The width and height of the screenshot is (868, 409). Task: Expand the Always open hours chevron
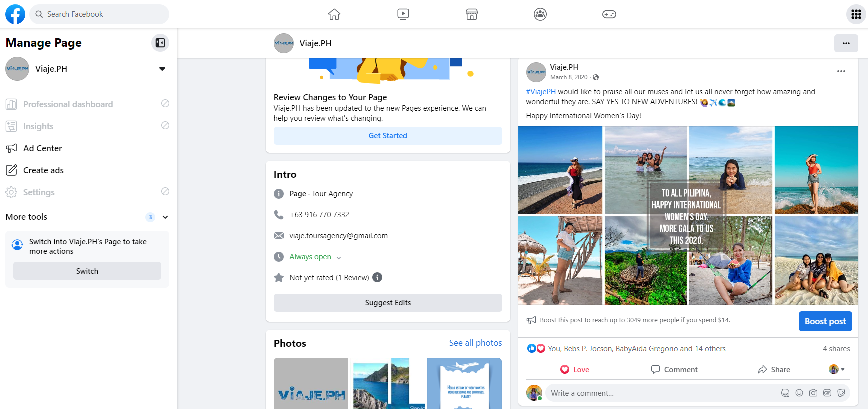coord(339,258)
